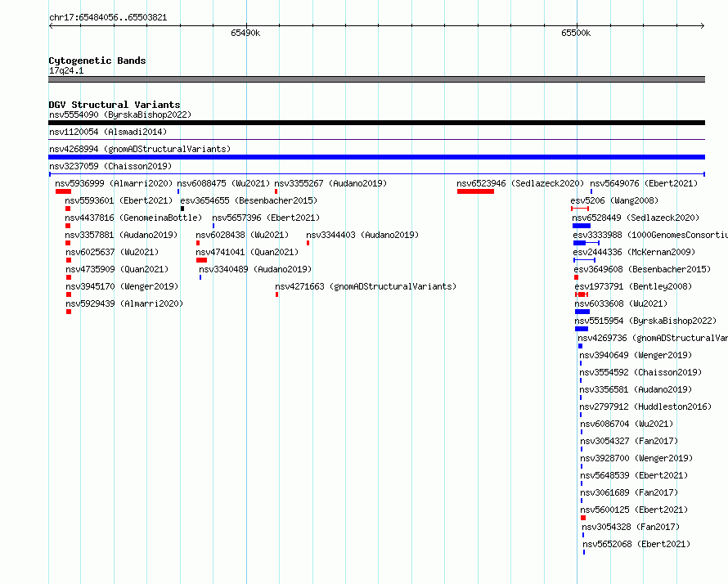
Task: Open esv3333988 (1000GenomesConsortium) variant
Action: coord(650,235)
